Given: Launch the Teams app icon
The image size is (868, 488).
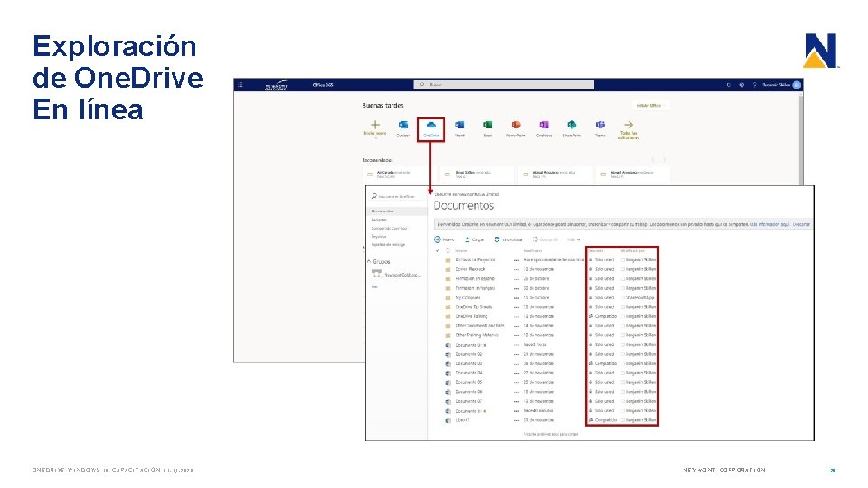Looking at the screenshot, I should [600, 125].
